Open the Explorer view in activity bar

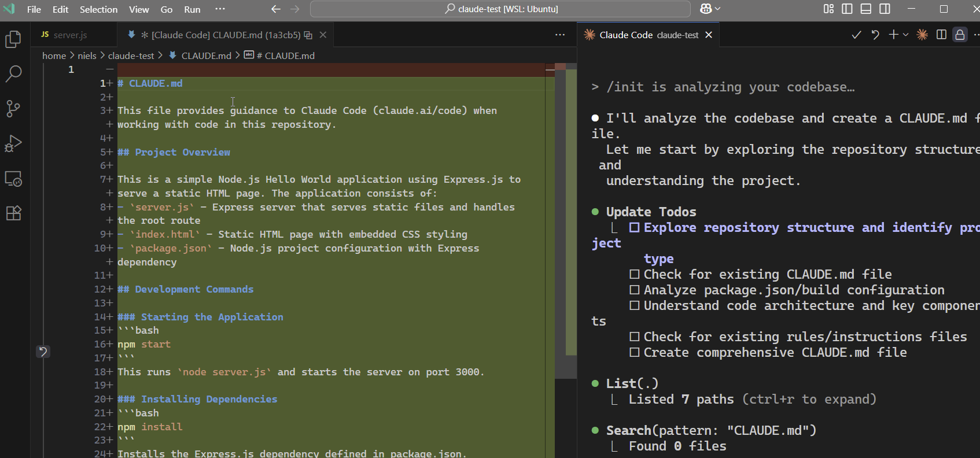[x=13, y=39]
